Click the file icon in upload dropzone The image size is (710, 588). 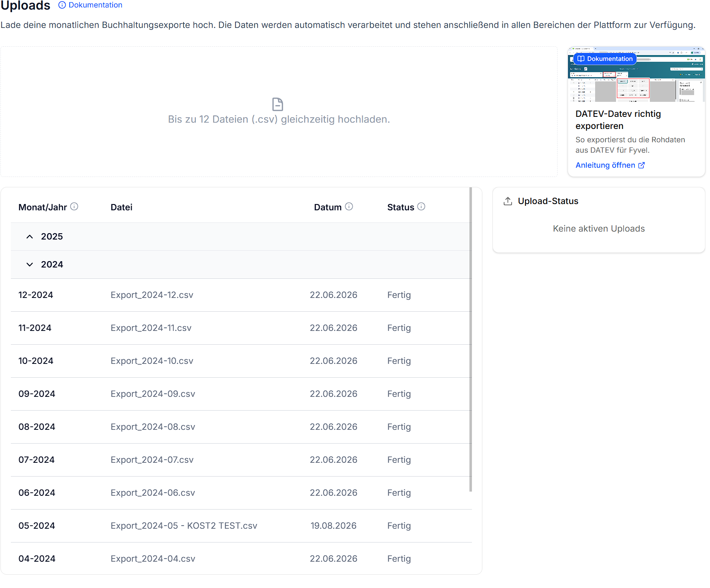[277, 104]
